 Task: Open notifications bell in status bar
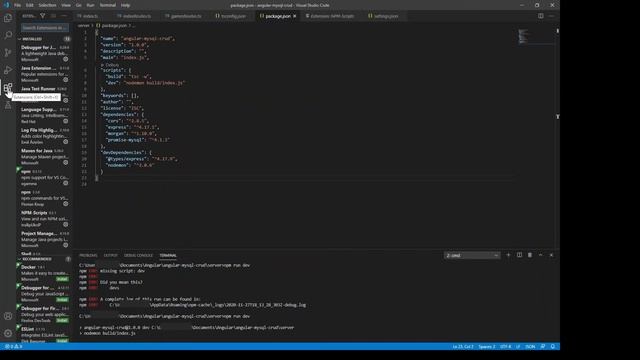tap(553, 347)
